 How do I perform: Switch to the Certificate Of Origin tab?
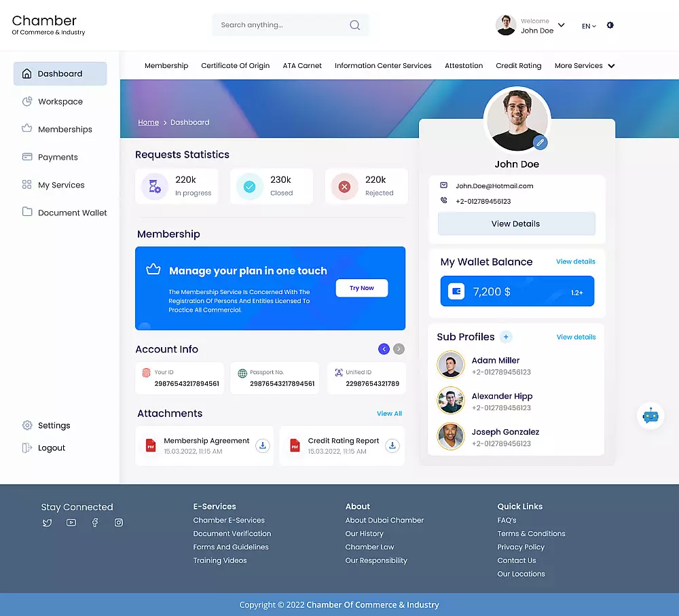click(236, 66)
